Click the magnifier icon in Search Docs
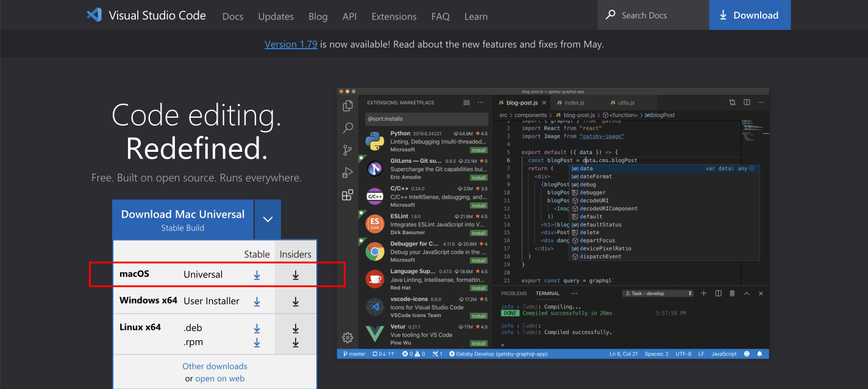Screen dimensions: 868x389 coord(610,15)
